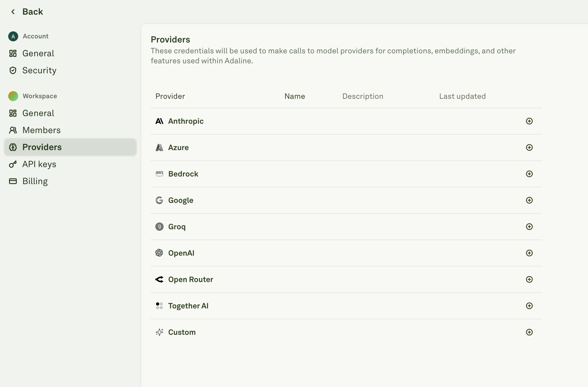This screenshot has height=387, width=588.
Task: Click the plus icon for Custom provider
Action: pyautogui.click(x=529, y=332)
